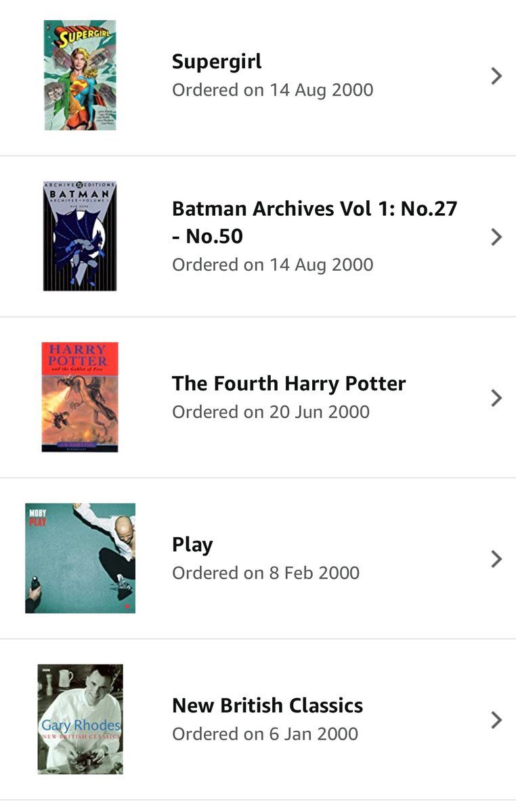Expand New British Classics order chevron
Image resolution: width=516 pixels, height=812 pixels.
click(x=496, y=720)
